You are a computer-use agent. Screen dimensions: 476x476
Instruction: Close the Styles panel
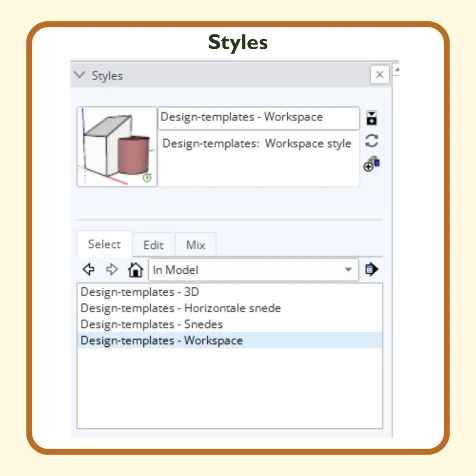(379, 74)
